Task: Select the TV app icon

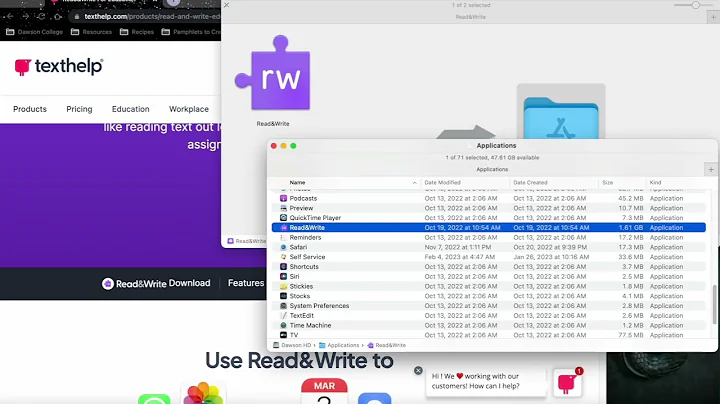Action: 283,335
